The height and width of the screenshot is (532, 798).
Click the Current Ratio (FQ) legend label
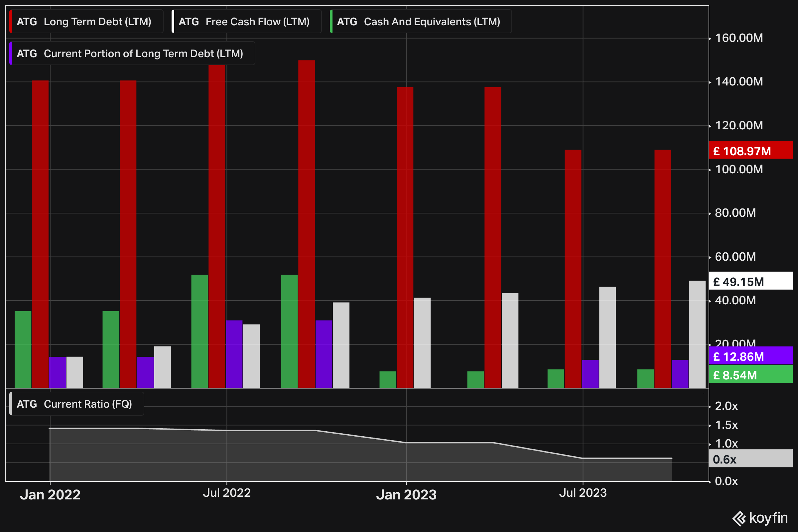pos(87,404)
